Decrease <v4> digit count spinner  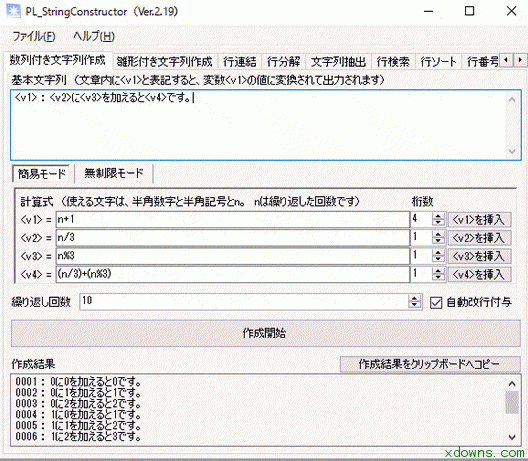(x=438, y=277)
